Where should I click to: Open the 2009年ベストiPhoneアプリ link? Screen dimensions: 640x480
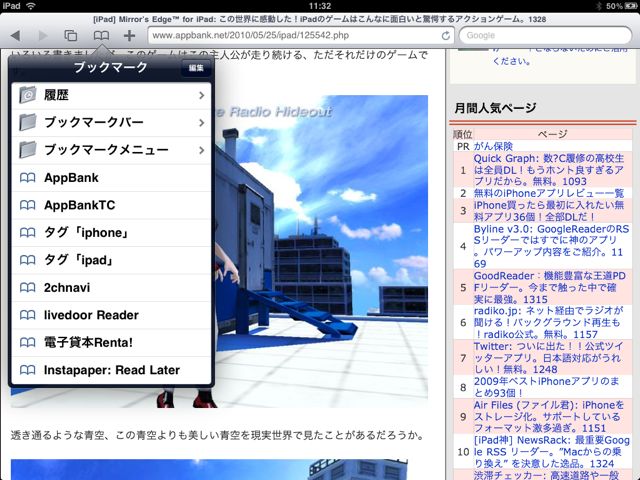click(x=547, y=387)
